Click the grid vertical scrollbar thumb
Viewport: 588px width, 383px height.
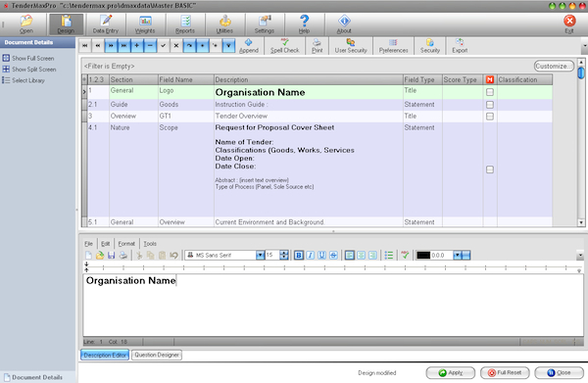(x=581, y=72)
